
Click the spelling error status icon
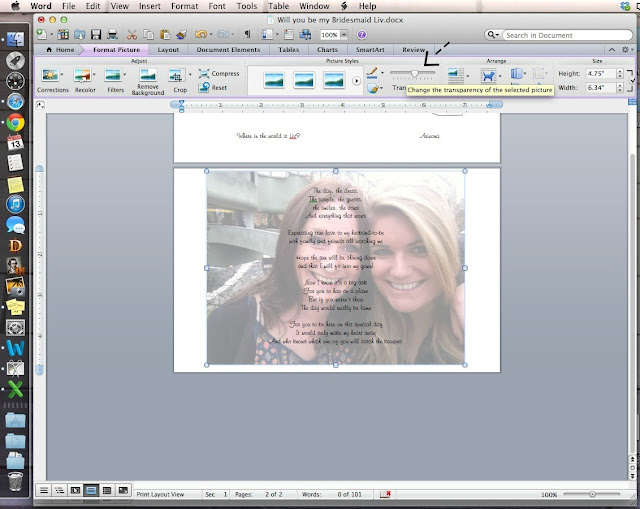pos(385,494)
